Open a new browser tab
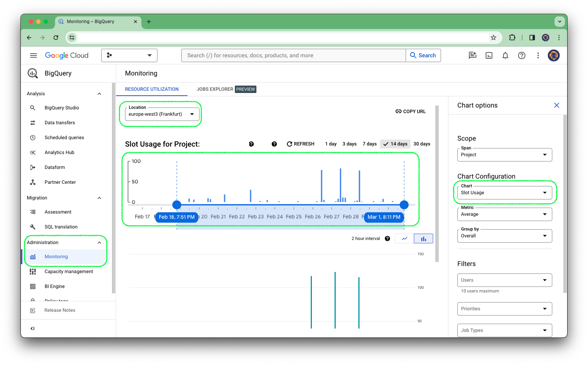The image size is (588, 365). coord(149,22)
